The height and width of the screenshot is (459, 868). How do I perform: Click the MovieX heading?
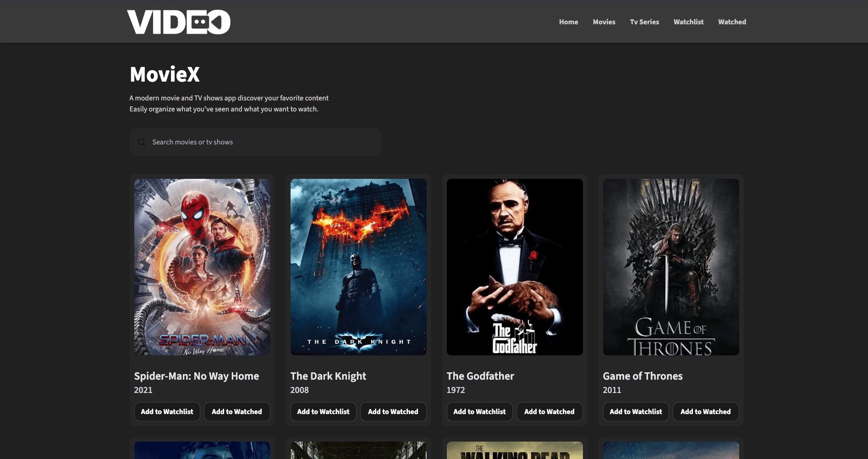click(x=165, y=74)
